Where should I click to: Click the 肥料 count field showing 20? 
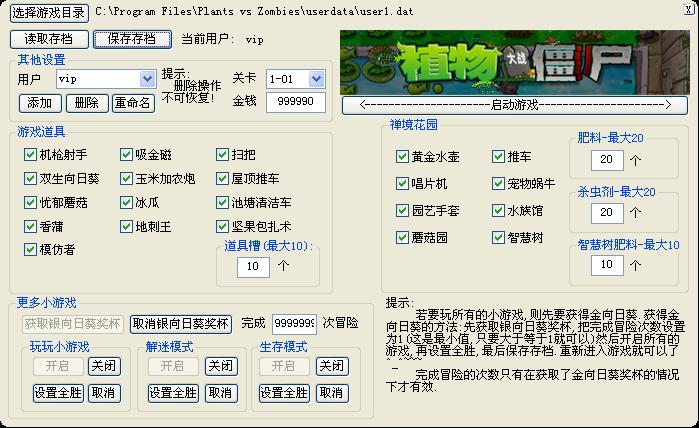click(607, 160)
